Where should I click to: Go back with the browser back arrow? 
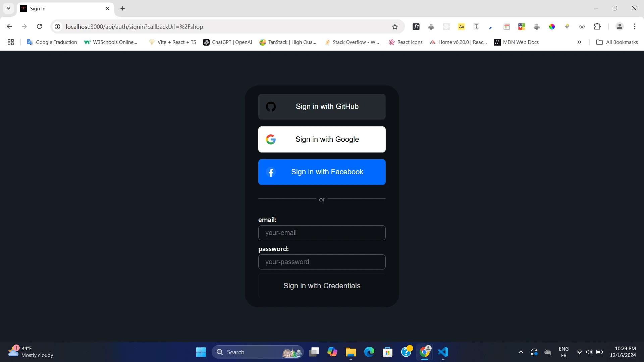[9, 26]
